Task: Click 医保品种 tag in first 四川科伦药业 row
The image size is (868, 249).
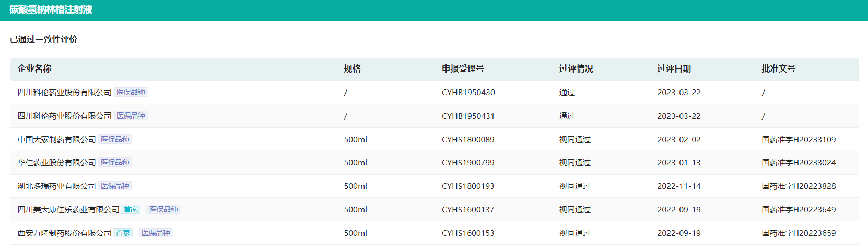Action: point(131,92)
